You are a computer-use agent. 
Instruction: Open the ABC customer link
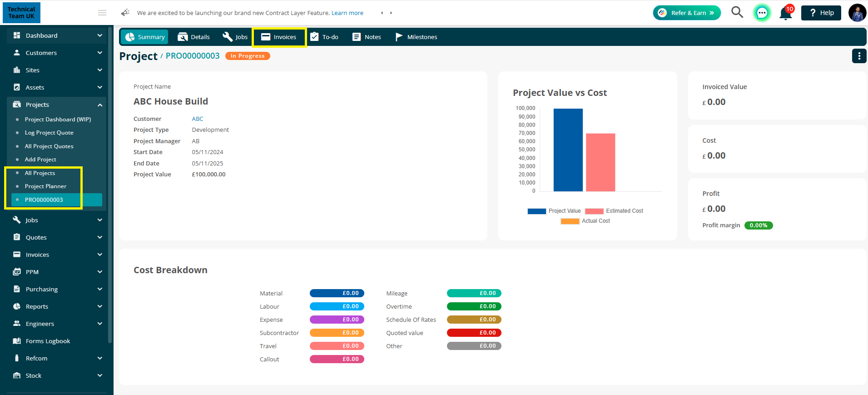[x=198, y=119]
